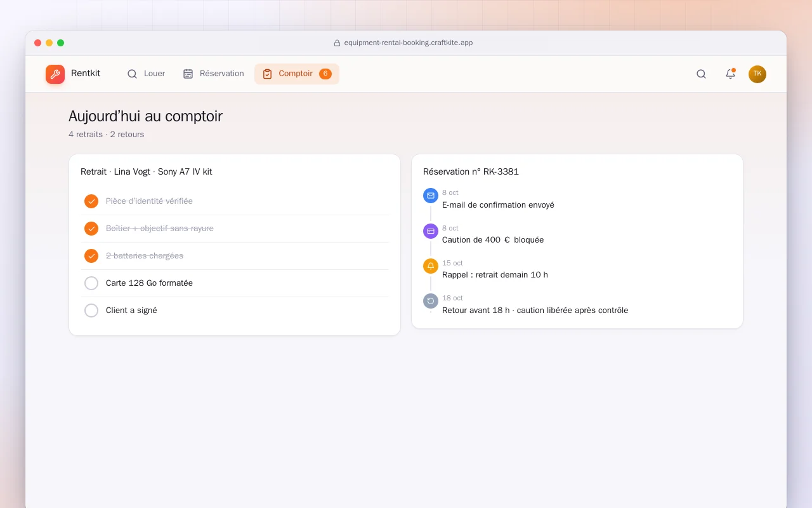
Task: Check "Carte 128 Go formatée" checkbox
Action: point(91,283)
